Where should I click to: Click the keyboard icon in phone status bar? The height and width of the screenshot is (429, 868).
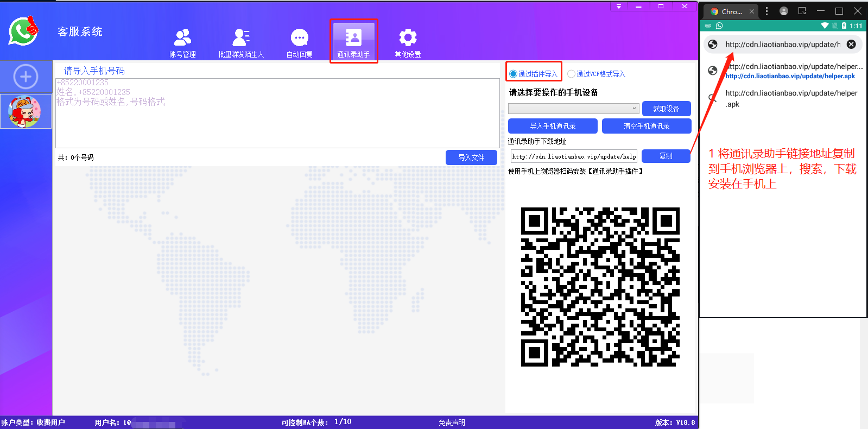(708, 26)
